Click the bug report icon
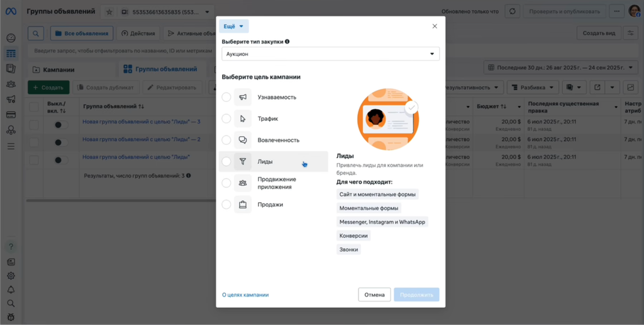This screenshot has width=644, height=325. pyautogui.click(x=11, y=317)
